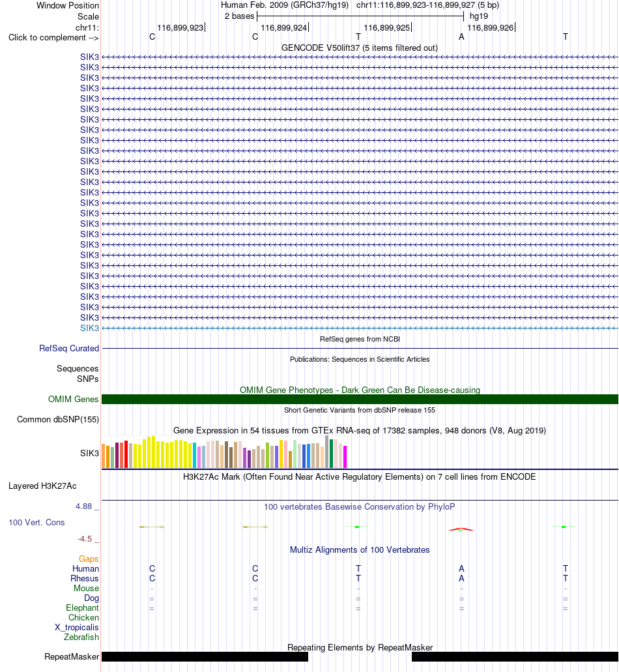Click the 'Click to complement -->' label
This screenshot has width=619, height=672.
tap(53, 38)
